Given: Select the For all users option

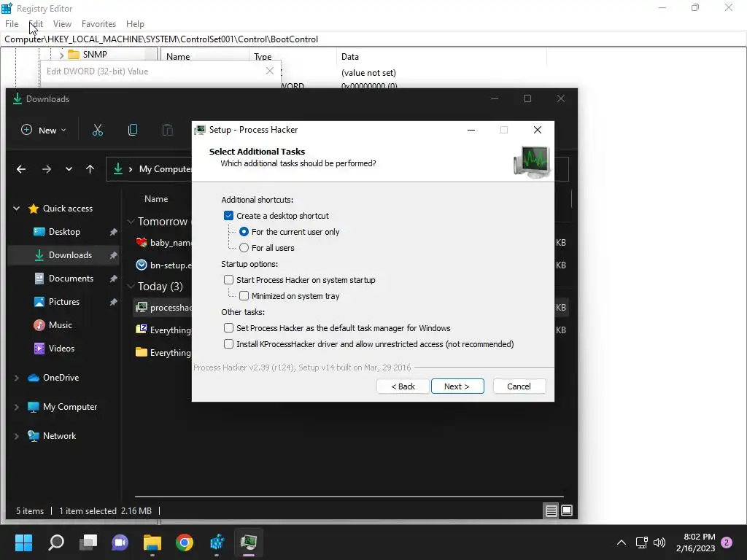Looking at the screenshot, I should 244,248.
